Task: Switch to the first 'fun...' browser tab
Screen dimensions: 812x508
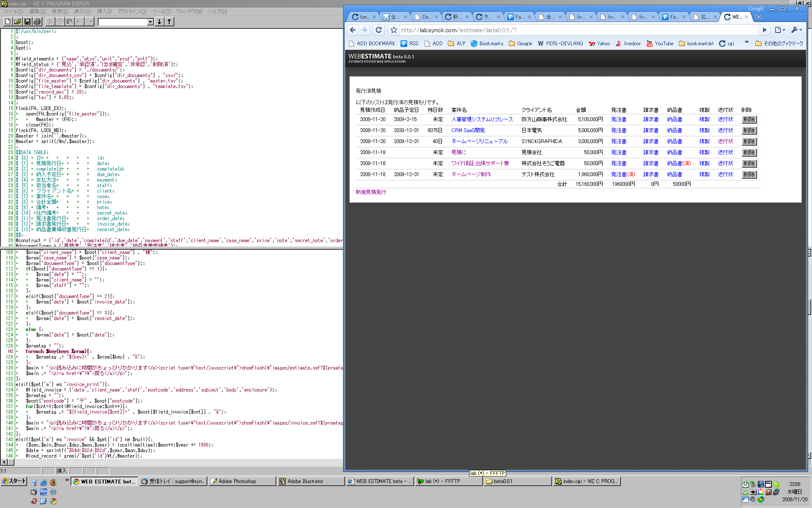Action: coord(364,17)
